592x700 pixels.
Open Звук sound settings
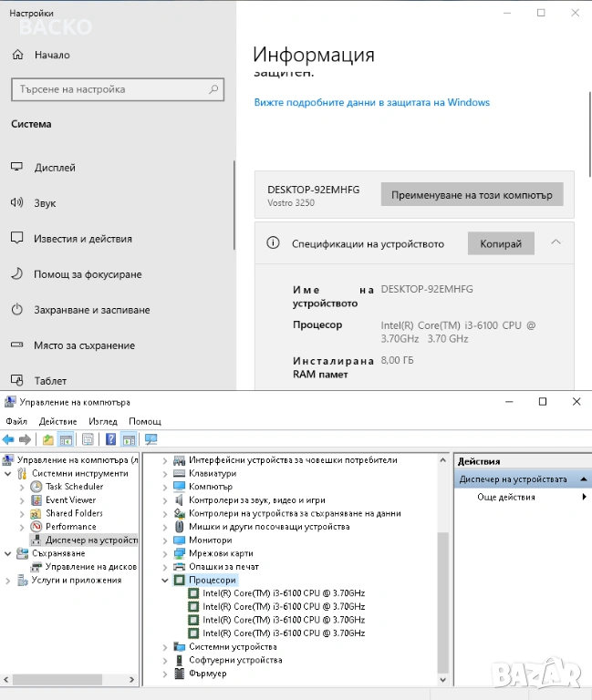pos(46,203)
